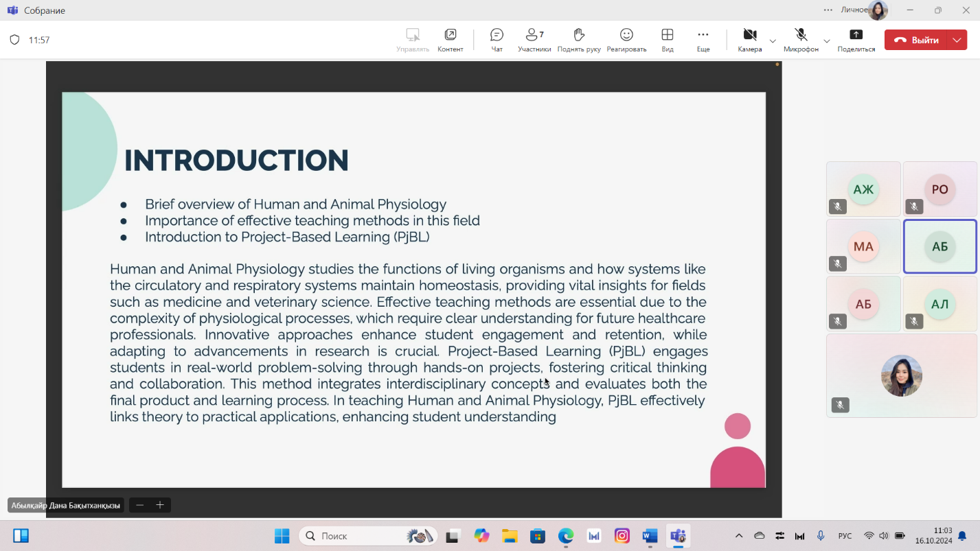980x551 pixels.
Task: Click the presenter name Абылқайр Дана label
Action: [66, 505]
